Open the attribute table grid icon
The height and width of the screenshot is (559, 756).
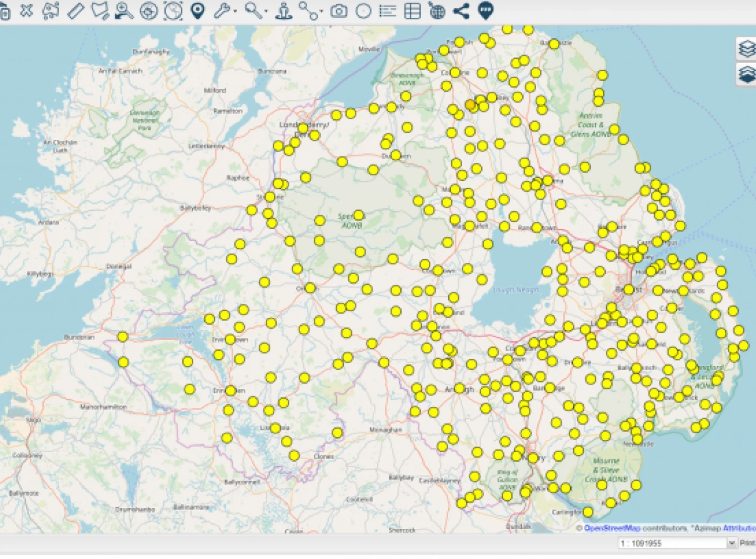(x=412, y=10)
